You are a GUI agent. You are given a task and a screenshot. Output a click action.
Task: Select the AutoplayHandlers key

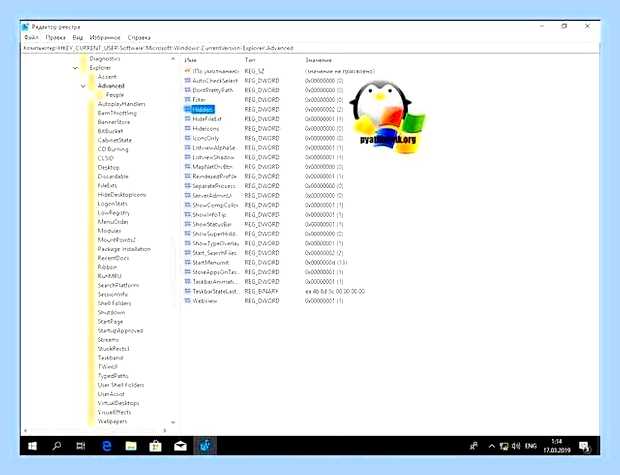[121, 104]
